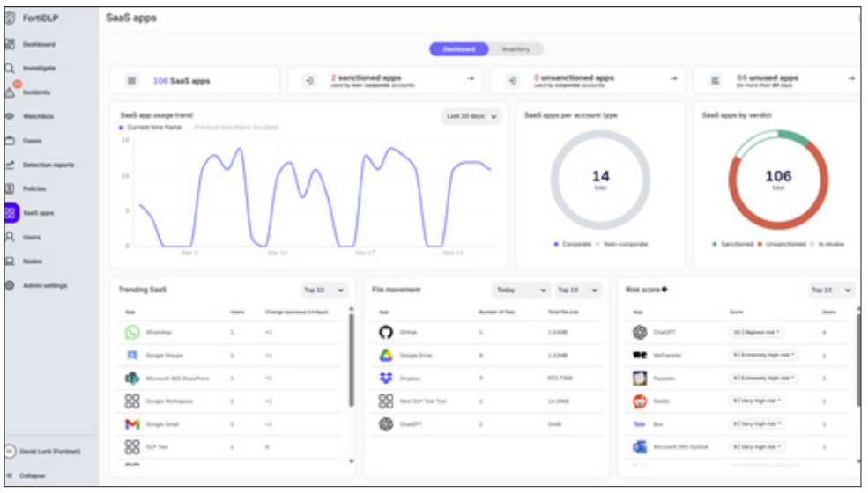
Task: Toggle the Current time frame legend item
Action: [150, 128]
